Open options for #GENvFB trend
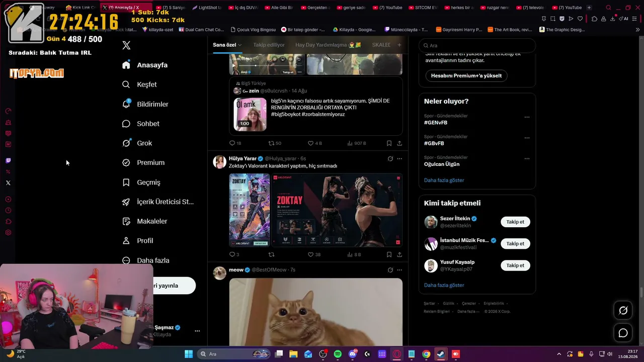 527,117
